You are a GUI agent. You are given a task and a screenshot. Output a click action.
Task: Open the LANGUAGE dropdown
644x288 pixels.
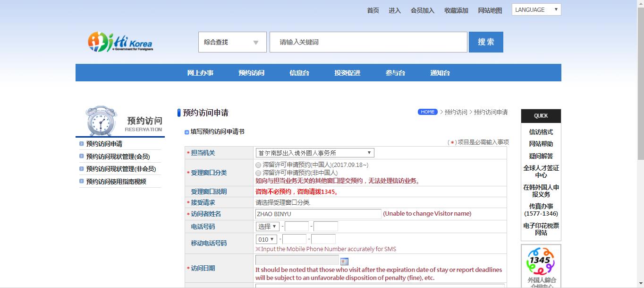[x=536, y=9]
